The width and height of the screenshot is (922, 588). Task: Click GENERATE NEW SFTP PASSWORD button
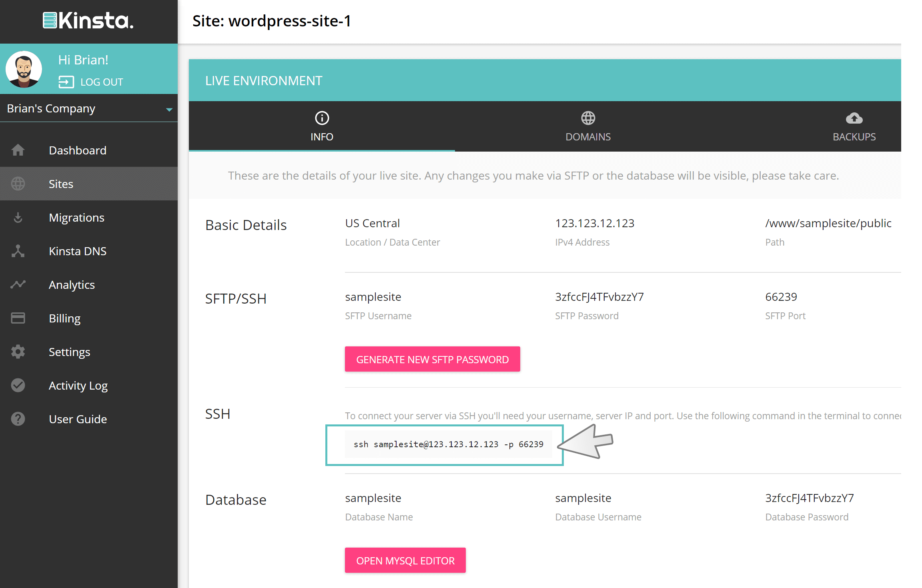pos(432,359)
